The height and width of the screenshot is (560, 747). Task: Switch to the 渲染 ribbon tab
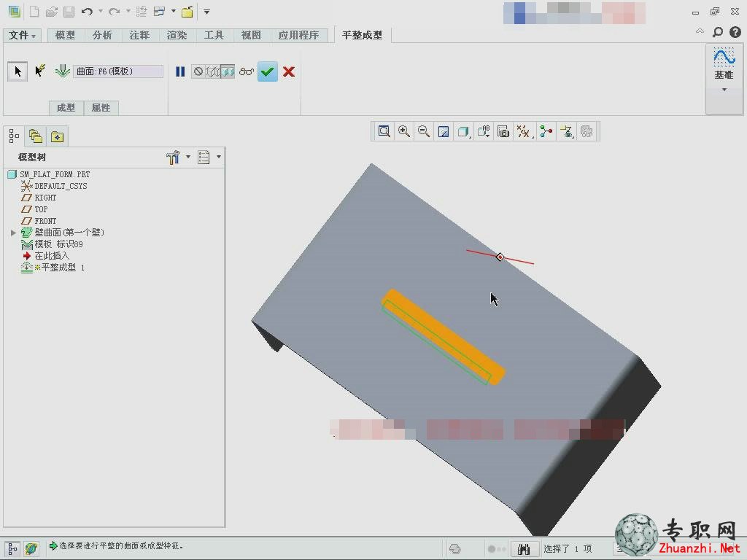point(177,35)
